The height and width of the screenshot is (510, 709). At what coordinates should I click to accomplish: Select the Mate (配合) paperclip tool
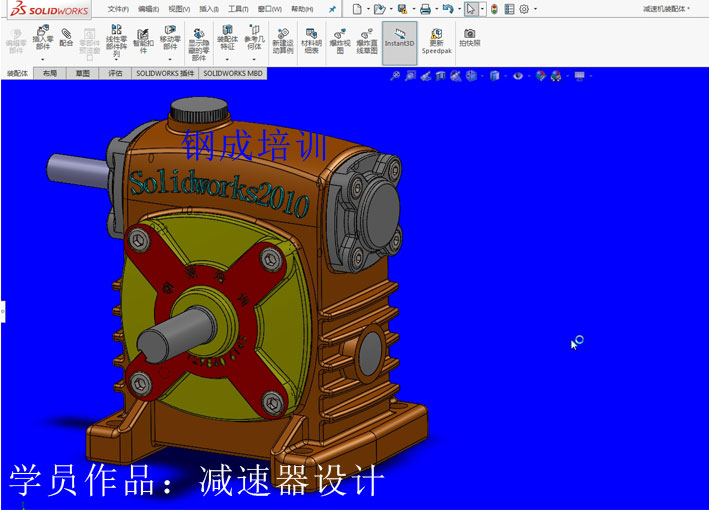[66, 35]
